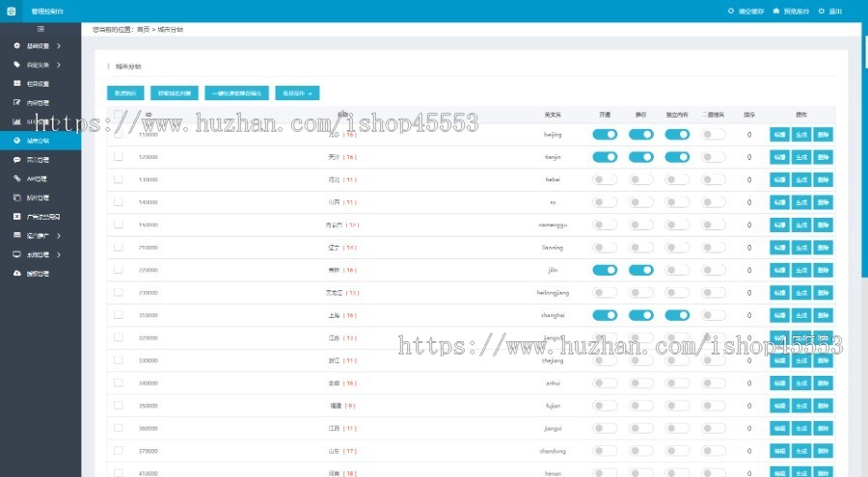The height and width of the screenshot is (477, 868).
Task: Click the pencil edit icon for 内容管理
Action: [x=16, y=102]
